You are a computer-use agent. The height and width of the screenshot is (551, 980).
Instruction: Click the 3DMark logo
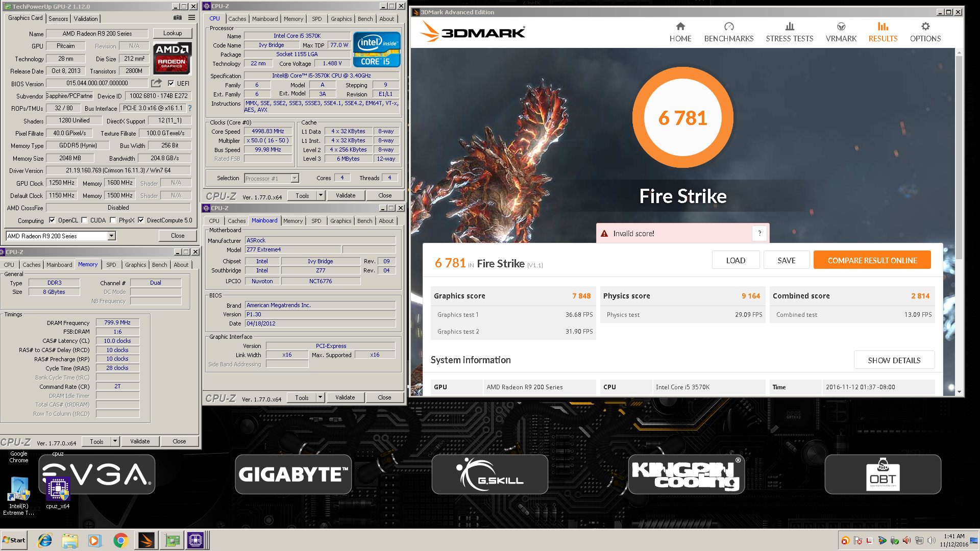(x=473, y=32)
